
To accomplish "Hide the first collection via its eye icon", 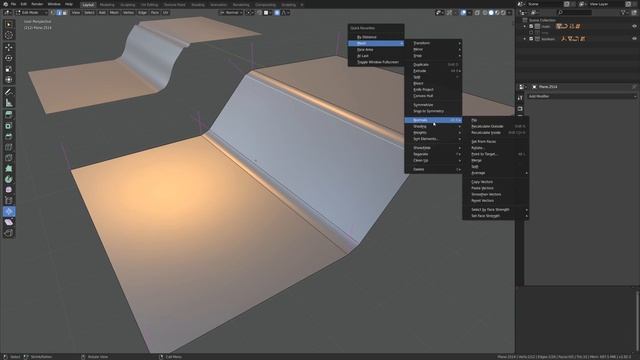I will (x=634, y=26).
